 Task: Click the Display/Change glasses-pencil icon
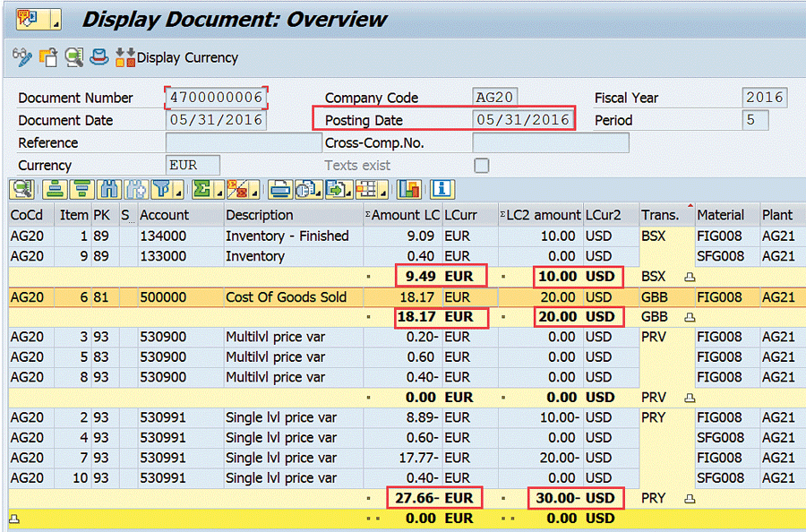click(22, 57)
